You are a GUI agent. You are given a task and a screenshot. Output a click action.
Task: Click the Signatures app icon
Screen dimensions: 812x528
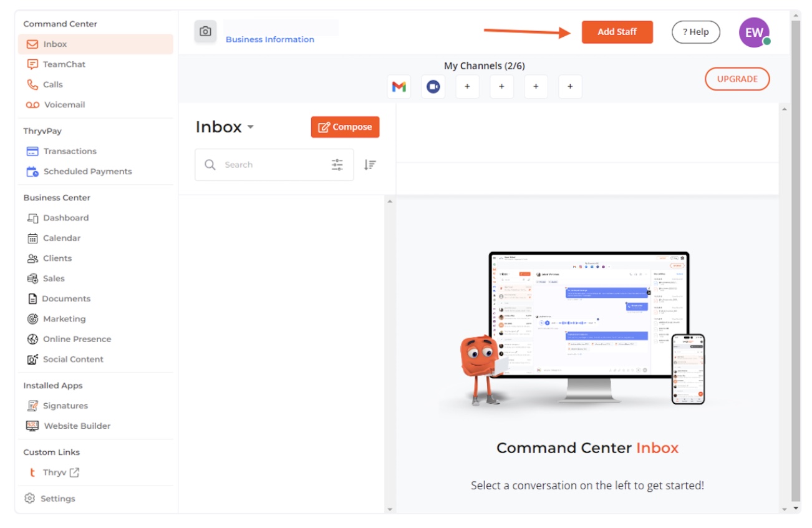click(x=33, y=406)
